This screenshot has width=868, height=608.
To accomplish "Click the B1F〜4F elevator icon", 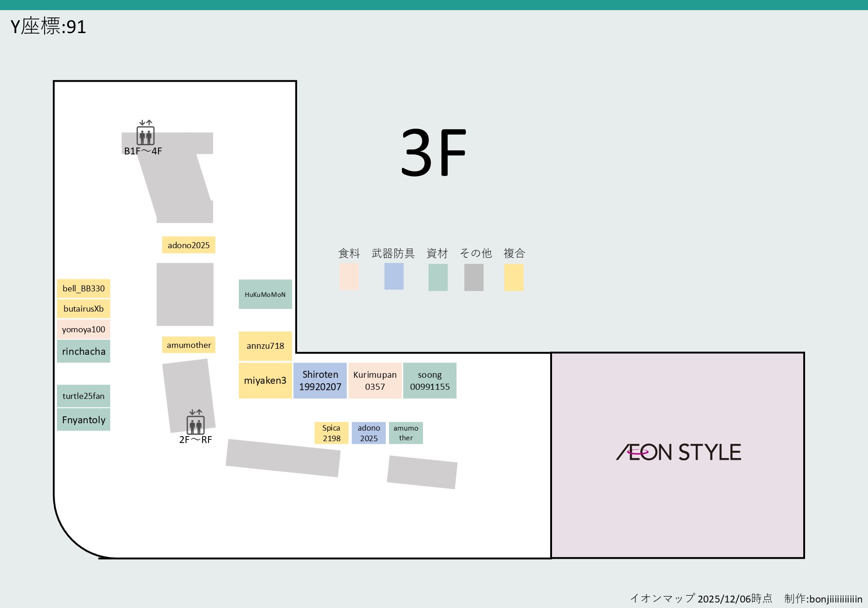I will coord(145,136).
